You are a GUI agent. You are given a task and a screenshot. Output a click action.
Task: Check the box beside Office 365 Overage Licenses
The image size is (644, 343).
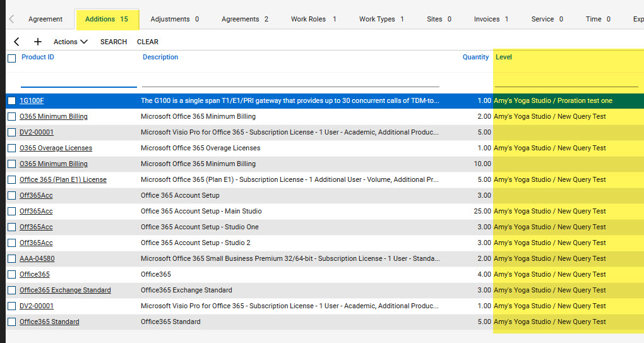tap(12, 148)
